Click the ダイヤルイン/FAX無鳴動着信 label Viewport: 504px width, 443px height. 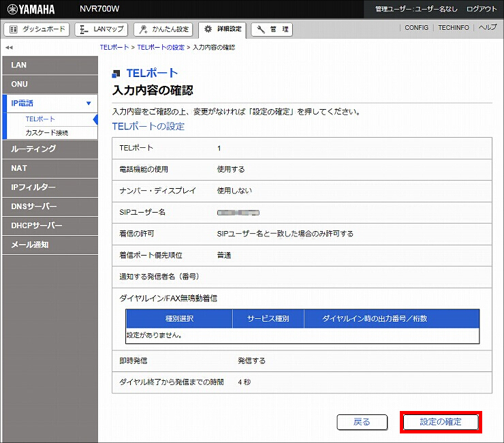pos(168,299)
